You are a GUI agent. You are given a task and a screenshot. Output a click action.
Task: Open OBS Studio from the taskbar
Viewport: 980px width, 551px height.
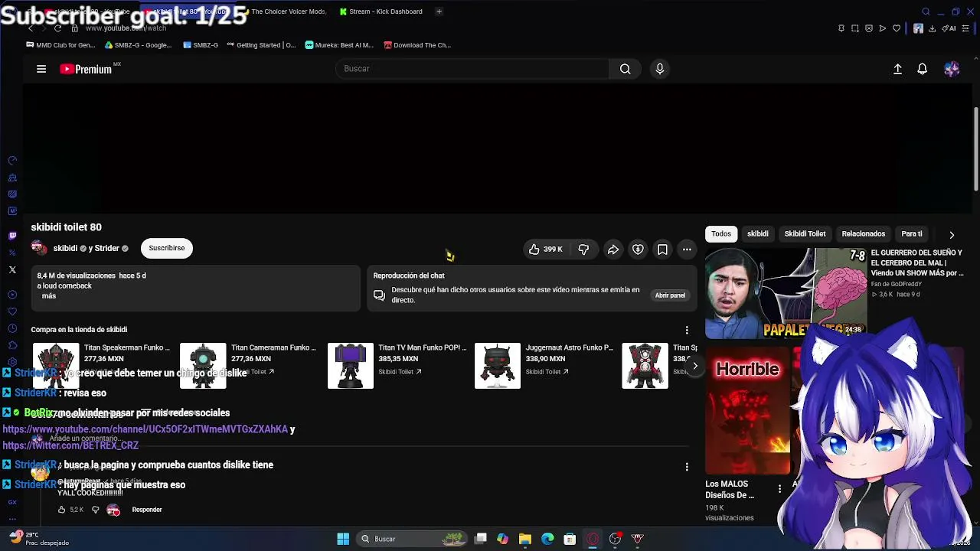click(615, 539)
